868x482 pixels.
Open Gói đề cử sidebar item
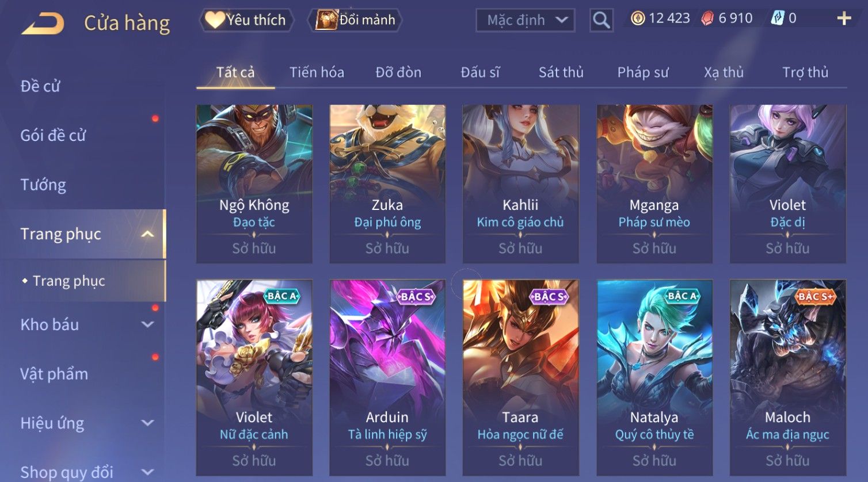coord(53,135)
